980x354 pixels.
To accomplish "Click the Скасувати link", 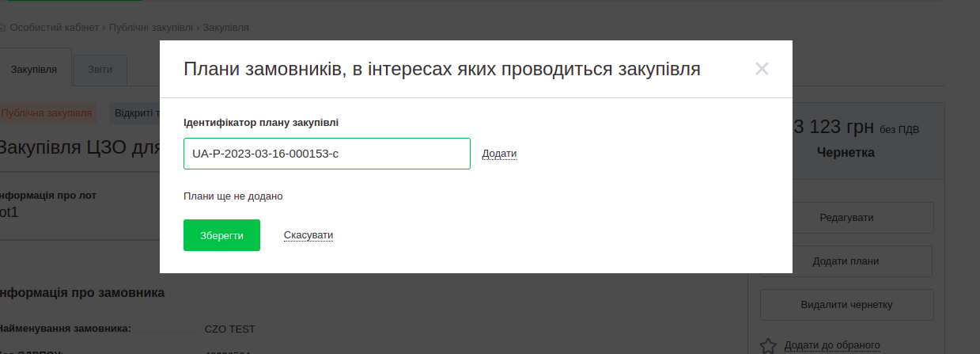I will click(x=308, y=235).
